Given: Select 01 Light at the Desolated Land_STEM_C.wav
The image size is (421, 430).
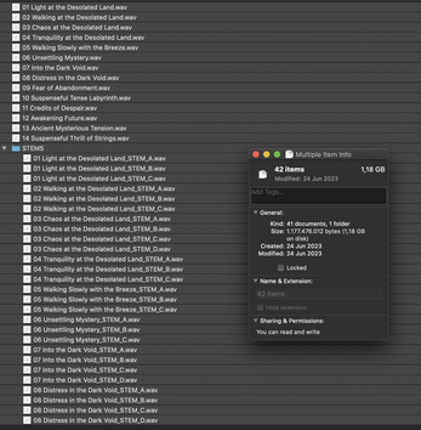Looking at the screenshot, I should [100, 179].
